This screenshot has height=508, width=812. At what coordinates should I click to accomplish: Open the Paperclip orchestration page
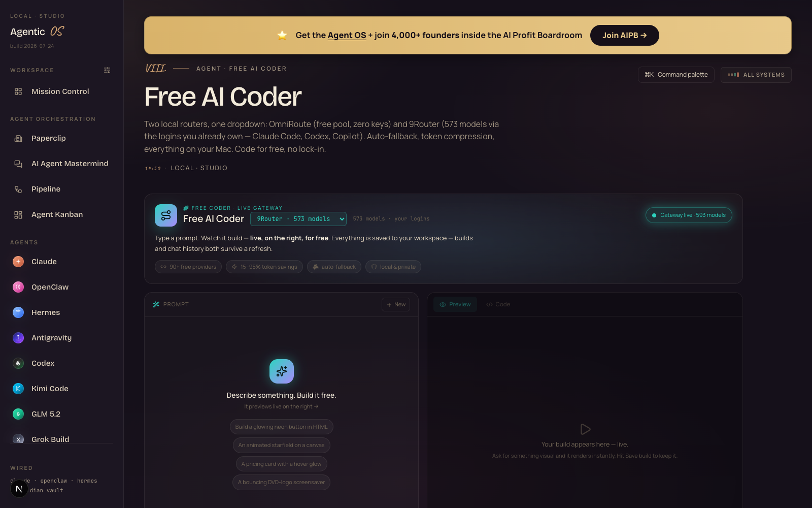point(62,138)
